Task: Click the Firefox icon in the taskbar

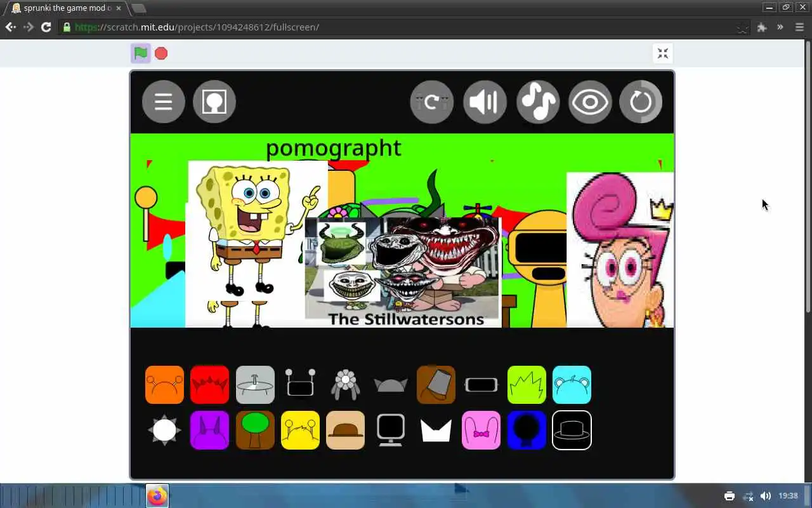Action: [x=157, y=496]
